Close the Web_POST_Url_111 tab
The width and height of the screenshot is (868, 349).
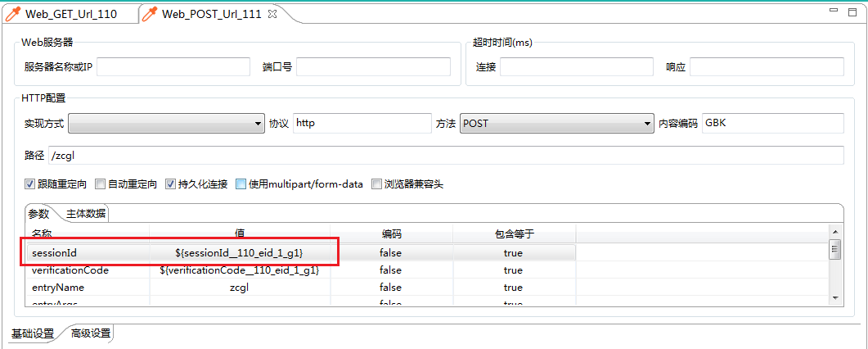pyautogui.click(x=272, y=15)
